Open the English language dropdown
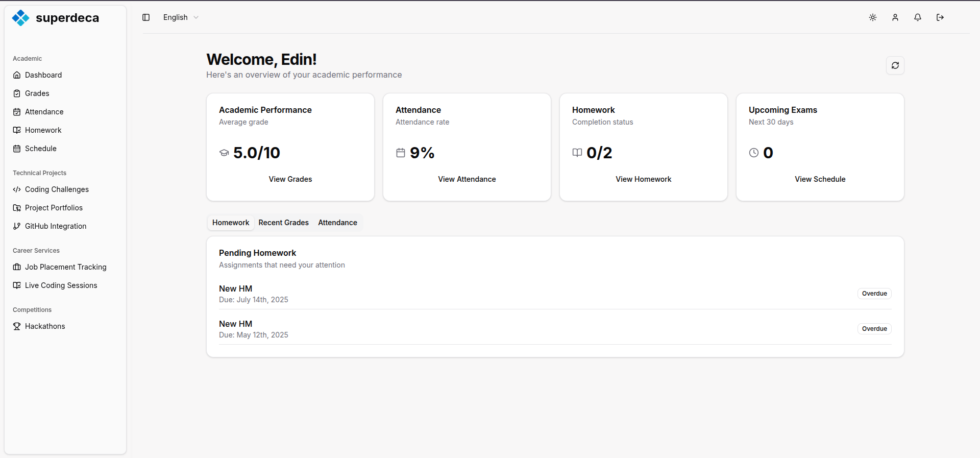This screenshot has height=458, width=980. (x=181, y=17)
